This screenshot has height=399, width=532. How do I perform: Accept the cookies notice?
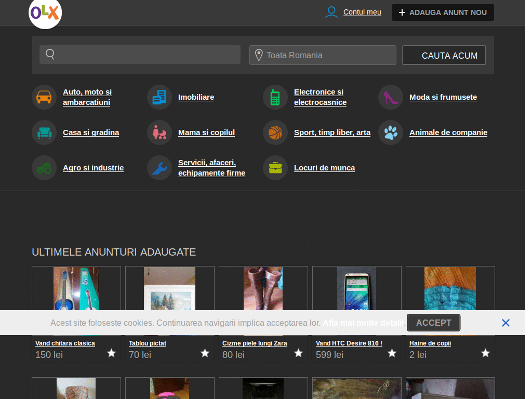tap(433, 323)
